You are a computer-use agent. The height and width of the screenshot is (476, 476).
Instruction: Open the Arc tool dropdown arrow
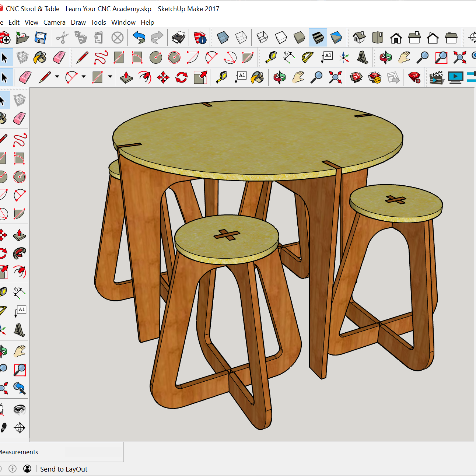pos(84,77)
